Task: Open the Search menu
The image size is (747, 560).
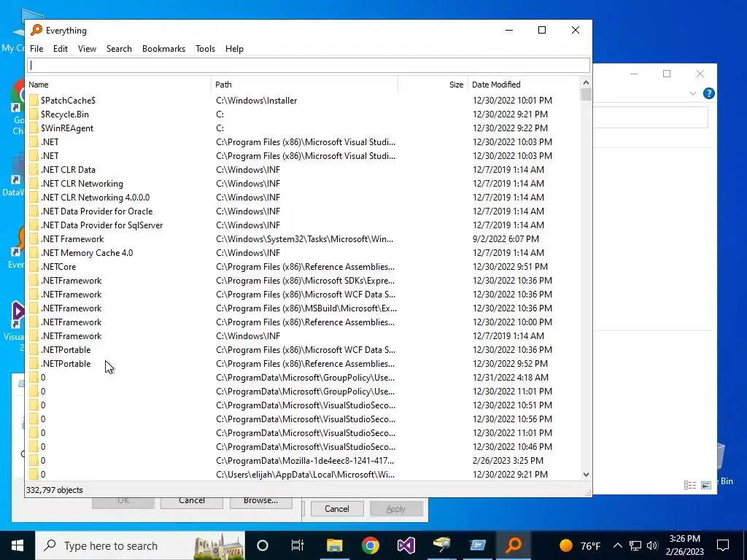Action: pyautogui.click(x=119, y=49)
